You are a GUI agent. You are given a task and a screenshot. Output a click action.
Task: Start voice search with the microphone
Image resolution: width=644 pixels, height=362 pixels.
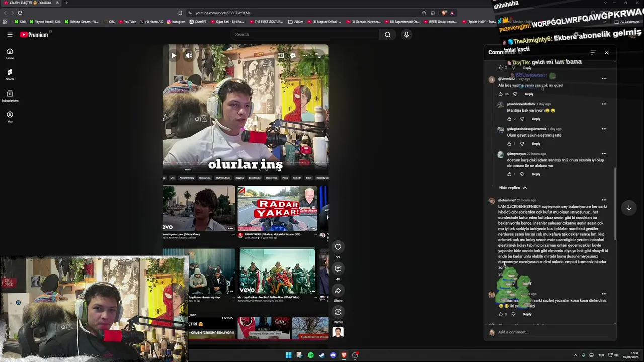click(406, 34)
